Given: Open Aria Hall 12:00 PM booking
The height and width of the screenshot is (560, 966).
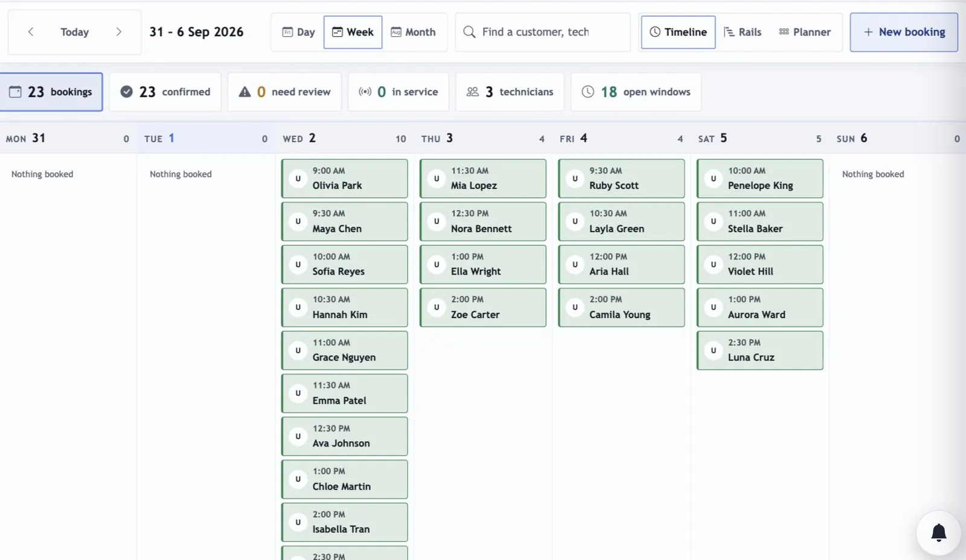Looking at the screenshot, I should [621, 264].
